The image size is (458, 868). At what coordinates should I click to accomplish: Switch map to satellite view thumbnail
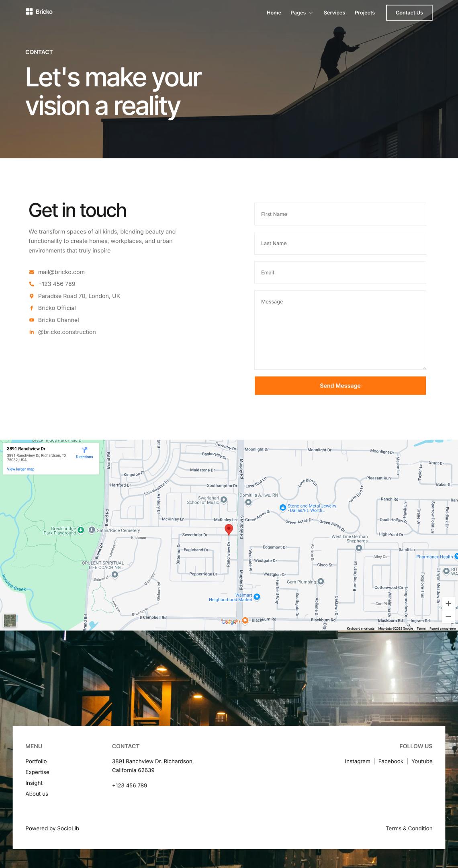10,620
